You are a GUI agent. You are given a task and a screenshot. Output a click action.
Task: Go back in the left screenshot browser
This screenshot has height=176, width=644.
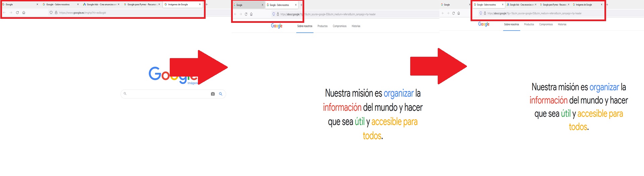pyautogui.click(x=4, y=13)
